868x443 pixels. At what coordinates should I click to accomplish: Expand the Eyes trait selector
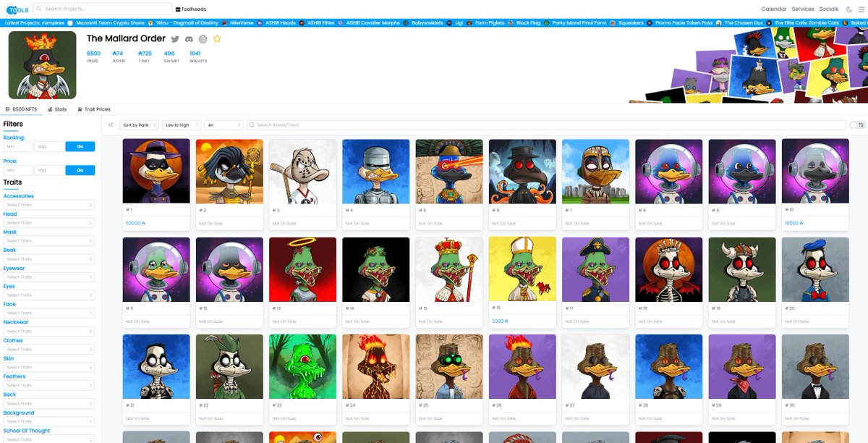[x=49, y=295]
